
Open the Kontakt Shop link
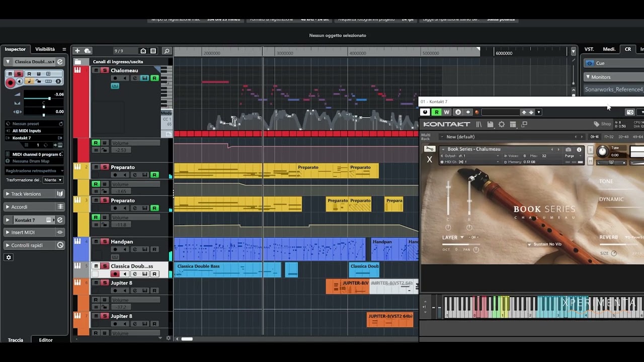tap(602, 124)
